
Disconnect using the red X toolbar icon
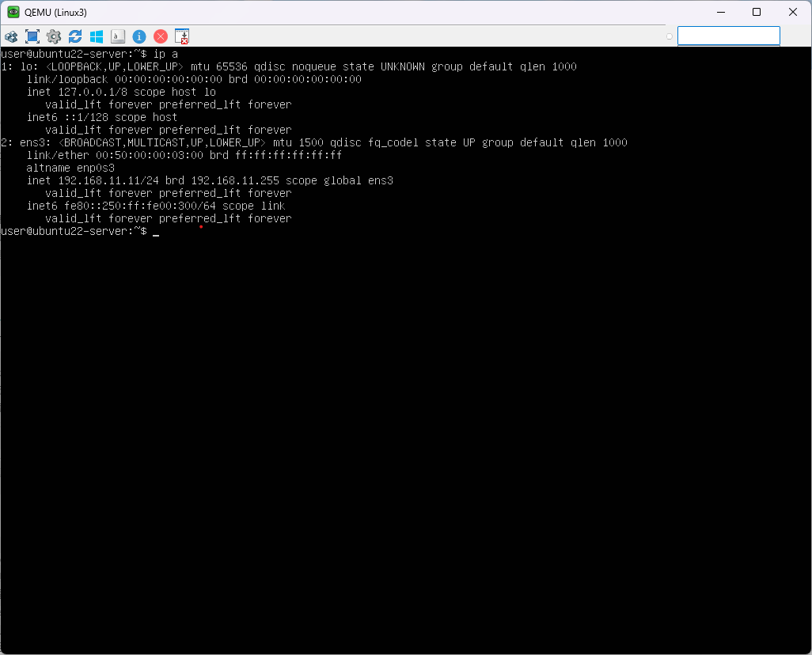point(161,36)
